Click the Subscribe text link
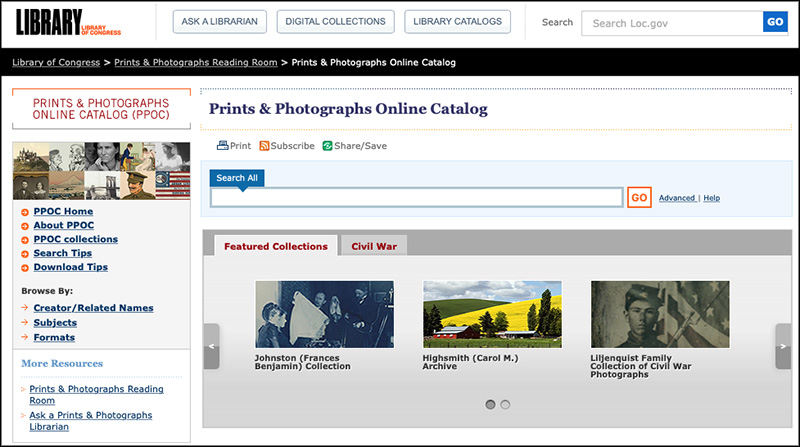The width and height of the screenshot is (800, 447). pos(292,146)
